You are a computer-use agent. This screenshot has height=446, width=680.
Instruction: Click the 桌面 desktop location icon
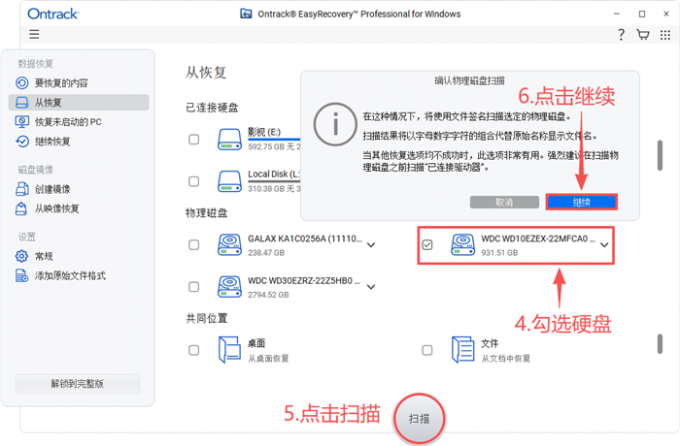point(229,350)
